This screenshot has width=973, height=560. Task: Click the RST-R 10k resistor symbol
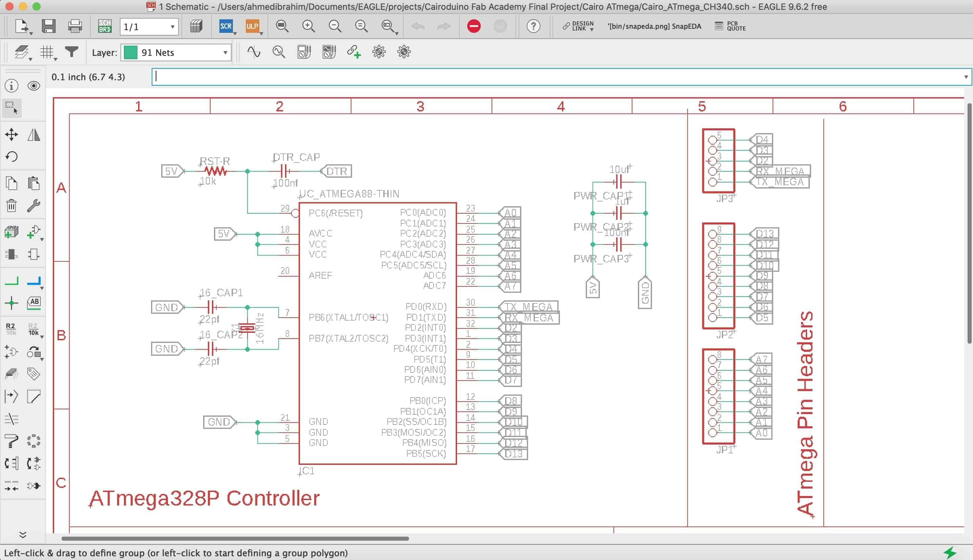click(215, 171)
